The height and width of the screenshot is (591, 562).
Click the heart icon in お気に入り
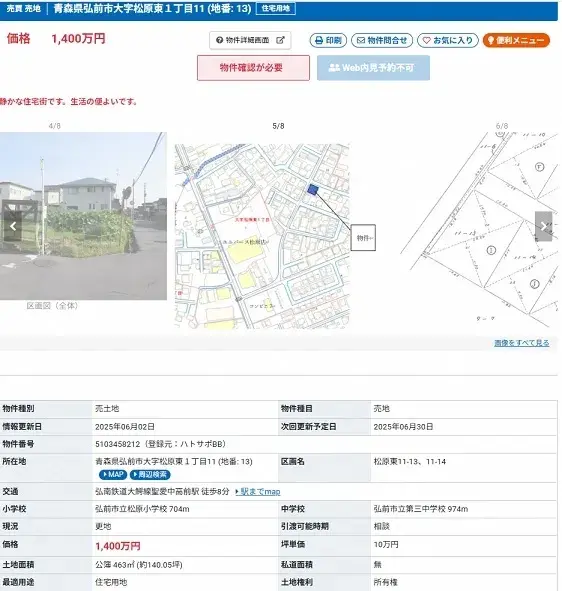[x=426, y=40]
